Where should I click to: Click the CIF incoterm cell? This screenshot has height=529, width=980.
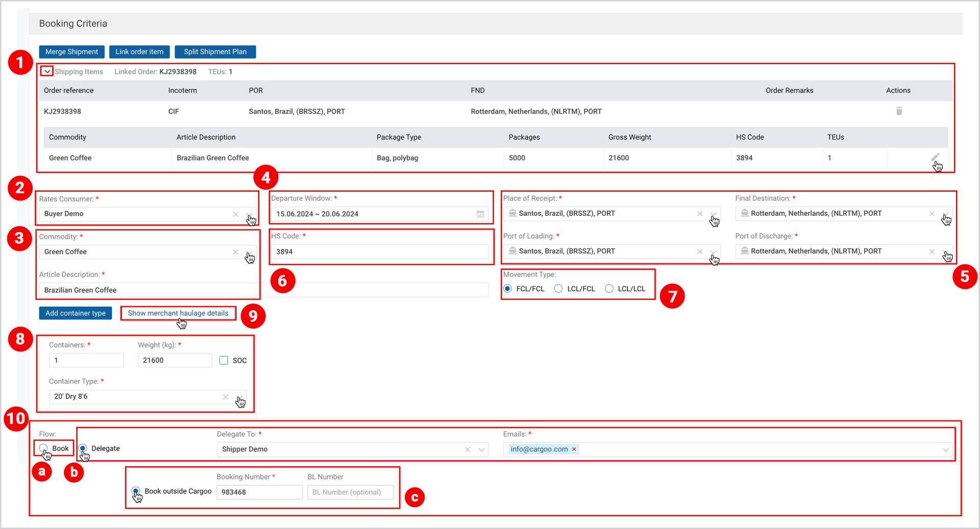[174, 112]
